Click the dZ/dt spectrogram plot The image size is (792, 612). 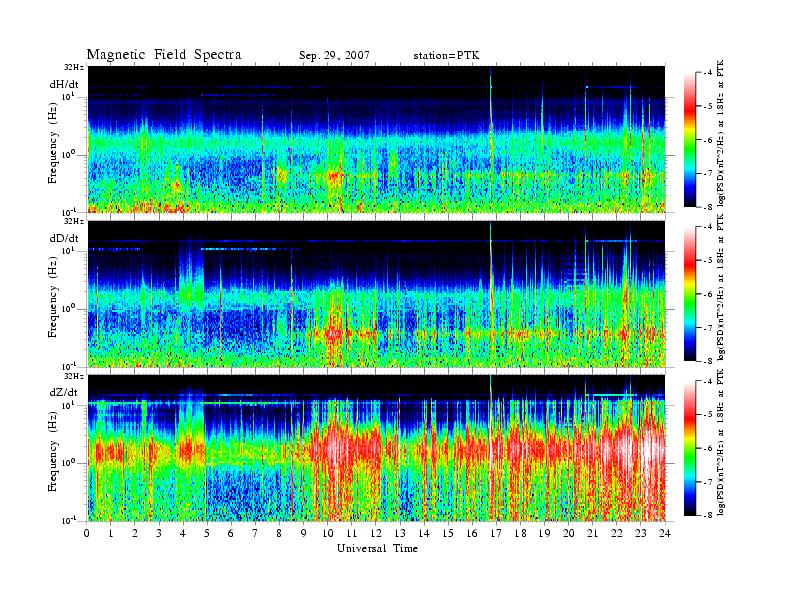[x=377, y=448]
